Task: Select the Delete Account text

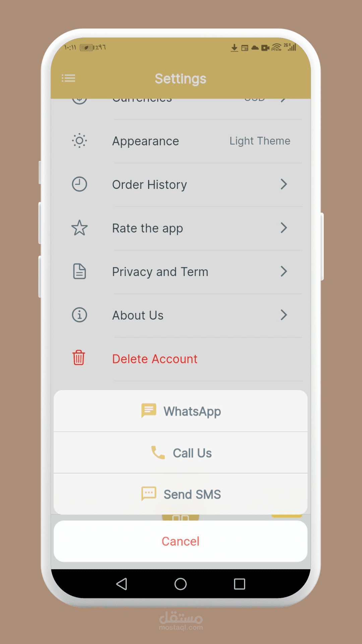Action: click(x=155, y=359)
